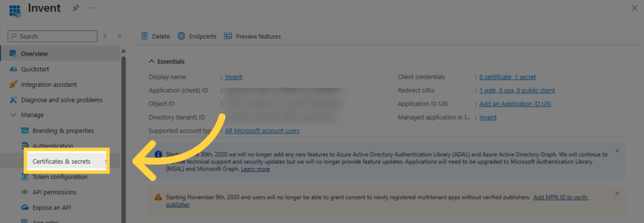Screen dimensions: 644x223
Task: Click Learn more in the ADAL notice
Action: click(x=255, y=169)
